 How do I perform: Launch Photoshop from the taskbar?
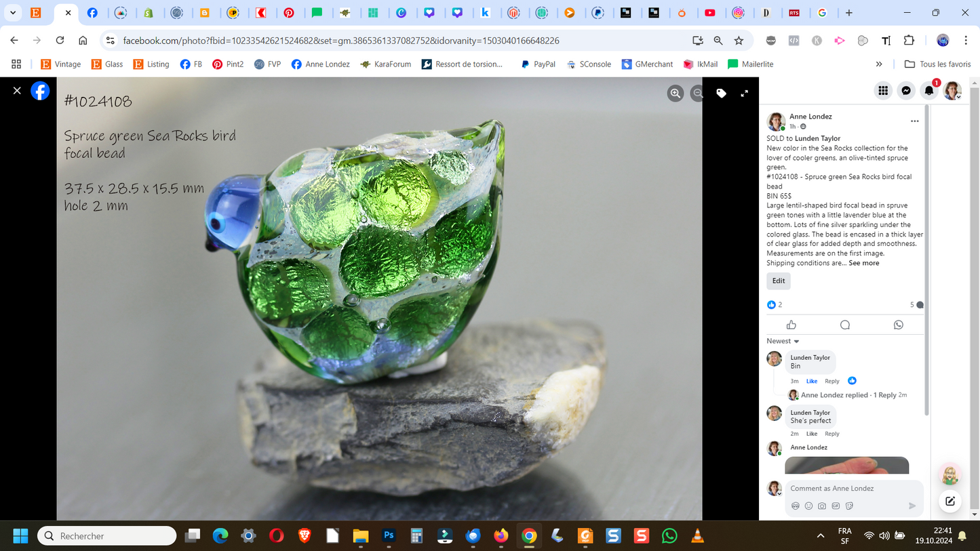click(389, 536)
